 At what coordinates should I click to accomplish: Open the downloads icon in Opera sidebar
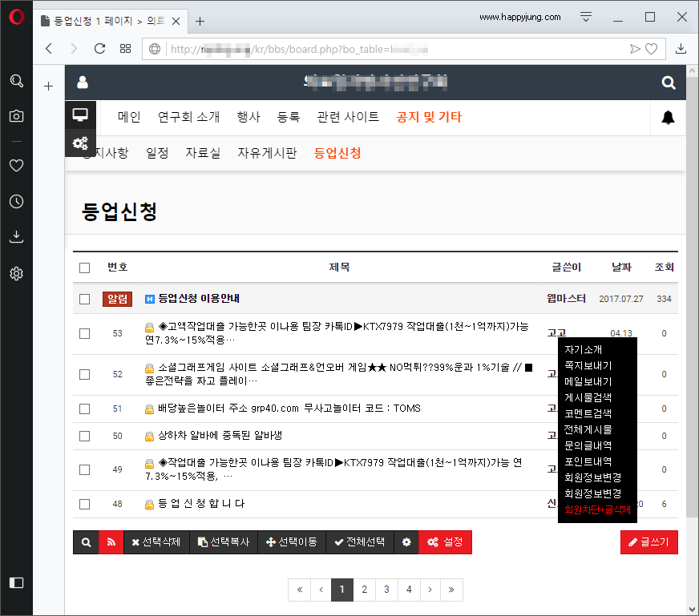(x=16, y=236)
